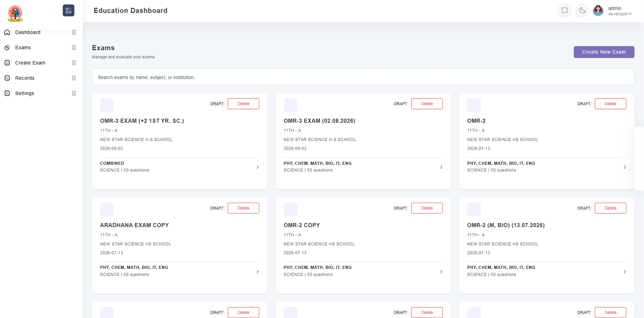644x318 pixels.
Task: Expand OMR-3 EXAM (+2 1ST YR. SC.) chevron
Action: click(x=258, y=167)
